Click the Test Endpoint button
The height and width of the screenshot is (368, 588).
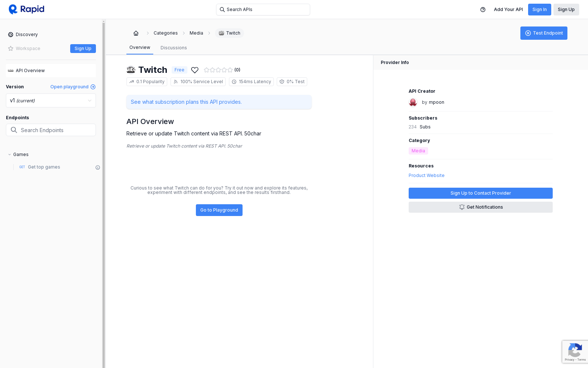[544, 33]
